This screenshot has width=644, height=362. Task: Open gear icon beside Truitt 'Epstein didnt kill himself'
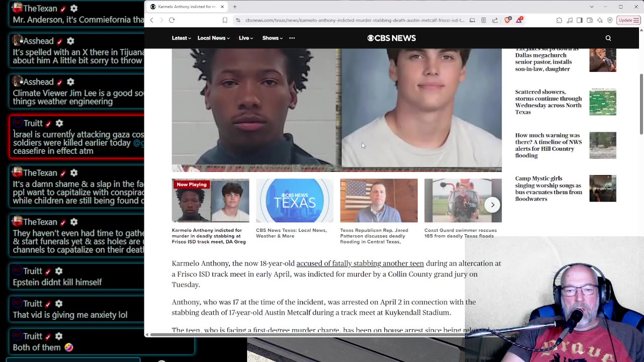tap(59, 271)
